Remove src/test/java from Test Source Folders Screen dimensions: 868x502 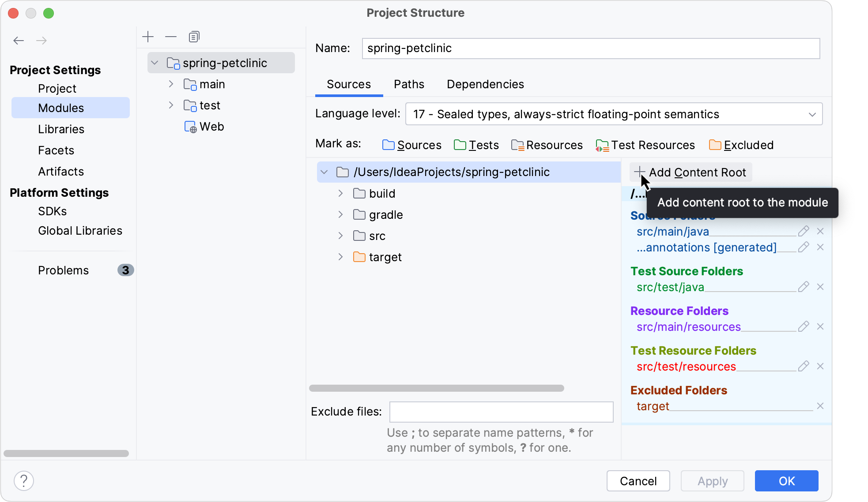tap(821, 287)
